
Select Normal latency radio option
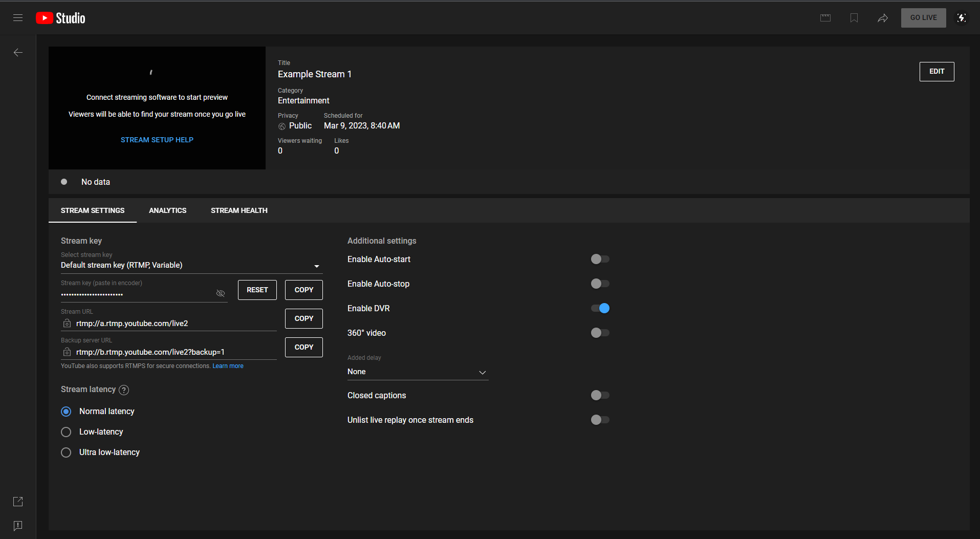point(66,412)
